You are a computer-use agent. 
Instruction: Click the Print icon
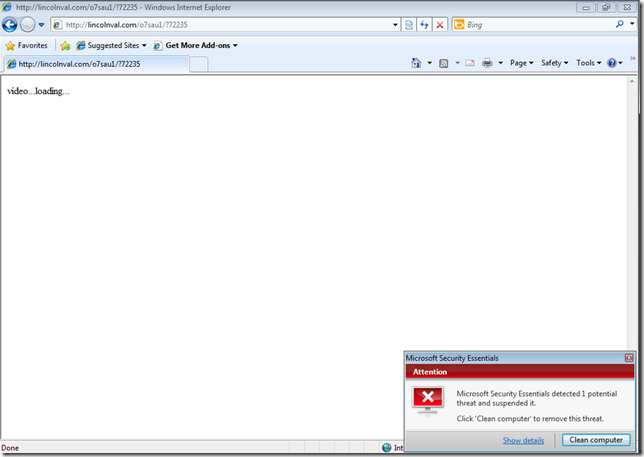coord(487,63)
